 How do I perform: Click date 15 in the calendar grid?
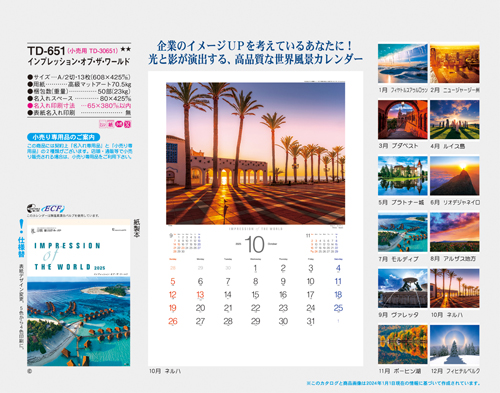(255, 295)
